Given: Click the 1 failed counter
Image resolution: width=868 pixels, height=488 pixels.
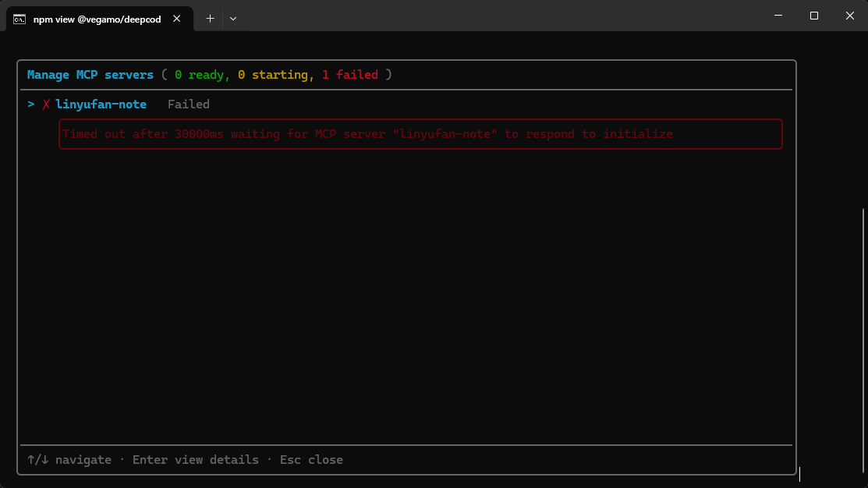Looking at the screenshot, I should [x=350, y=75].
